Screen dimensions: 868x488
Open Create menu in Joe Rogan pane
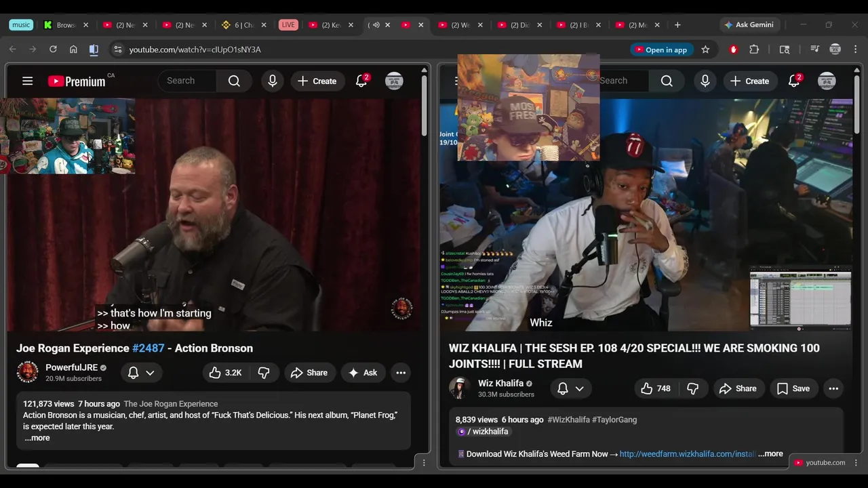(x=317, y=81)
